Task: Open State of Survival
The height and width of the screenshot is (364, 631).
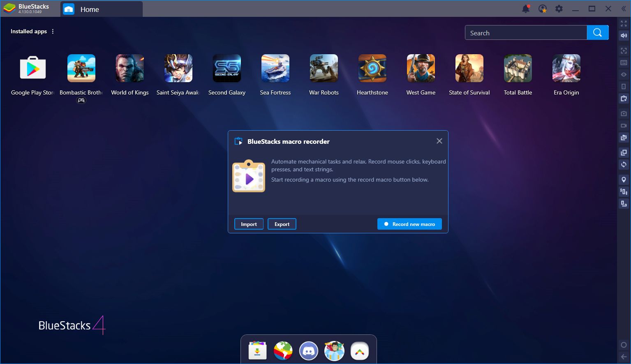Action: pos(469,68)
